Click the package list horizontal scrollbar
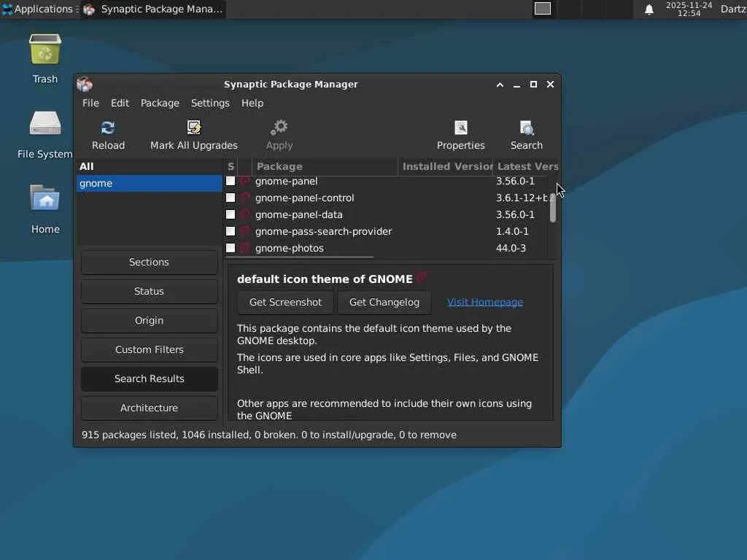 tap(300, 257)
